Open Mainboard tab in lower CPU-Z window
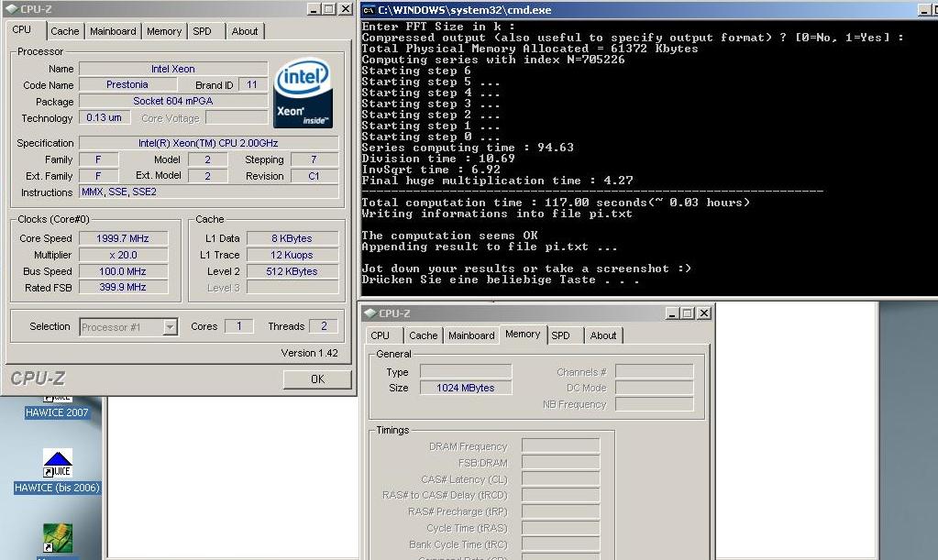The image size is (938, 560). coord(471,335)
